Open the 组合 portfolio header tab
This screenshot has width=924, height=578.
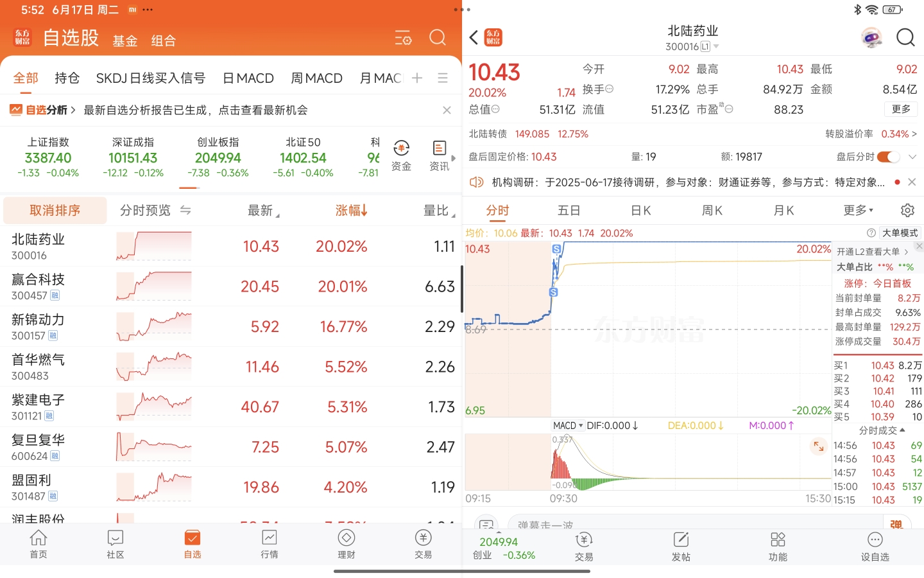[164, 41]
